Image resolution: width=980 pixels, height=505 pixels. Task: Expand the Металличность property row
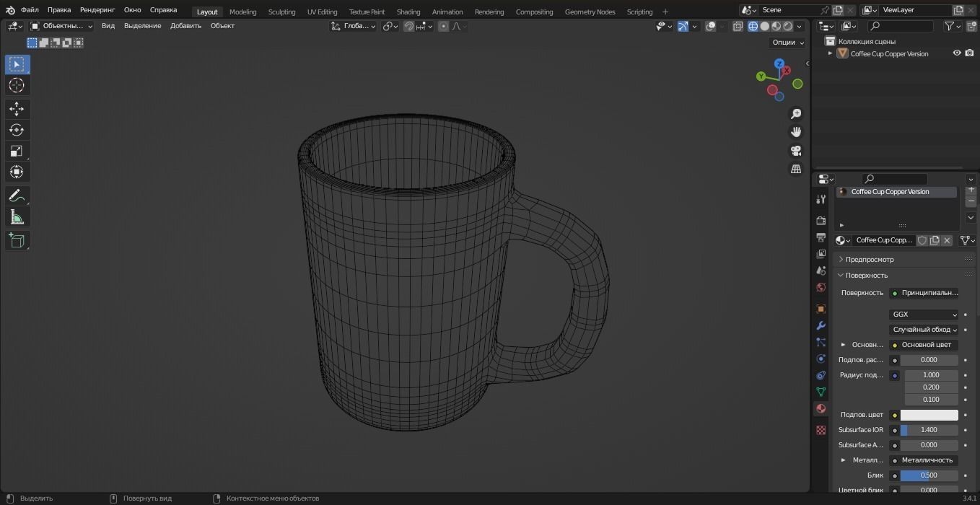843,460
